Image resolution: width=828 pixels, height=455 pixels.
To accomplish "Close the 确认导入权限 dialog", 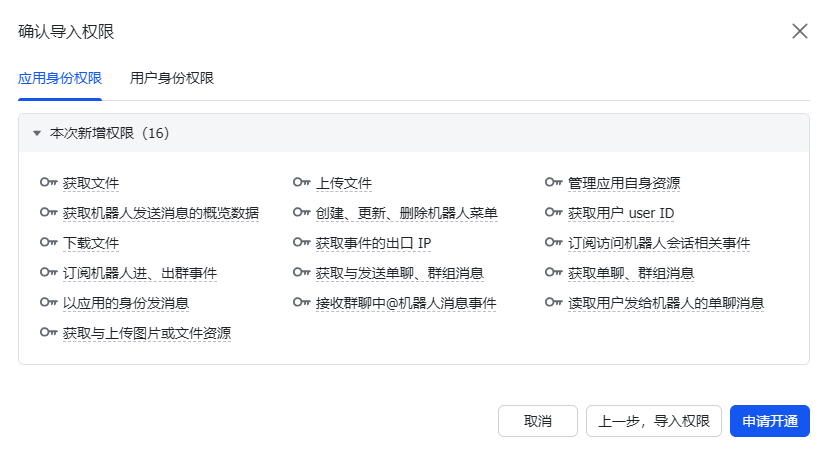I will 800,31.
